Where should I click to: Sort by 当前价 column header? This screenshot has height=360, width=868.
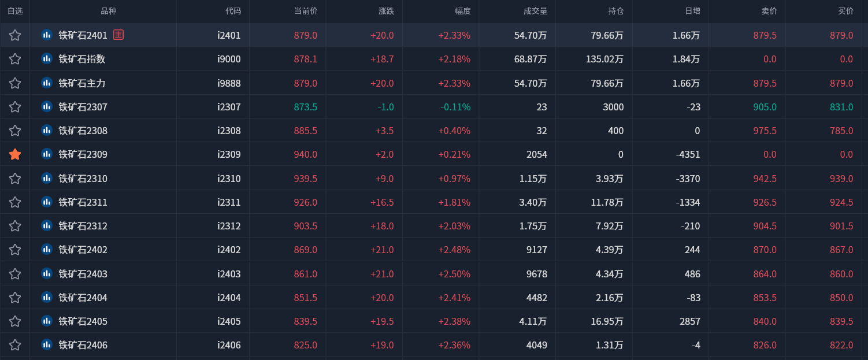pyautogui.click(x=306, y=11)
